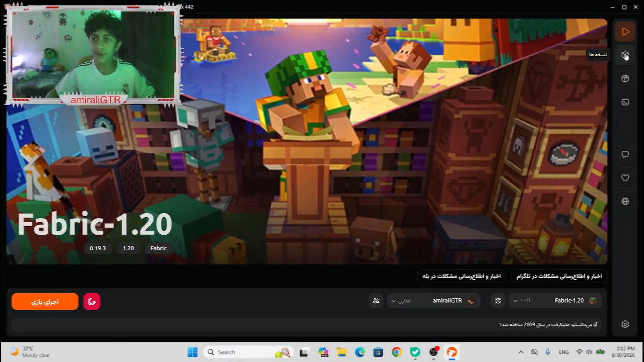Open clock and date showing 2:12 PM

(x=623, y=352)
